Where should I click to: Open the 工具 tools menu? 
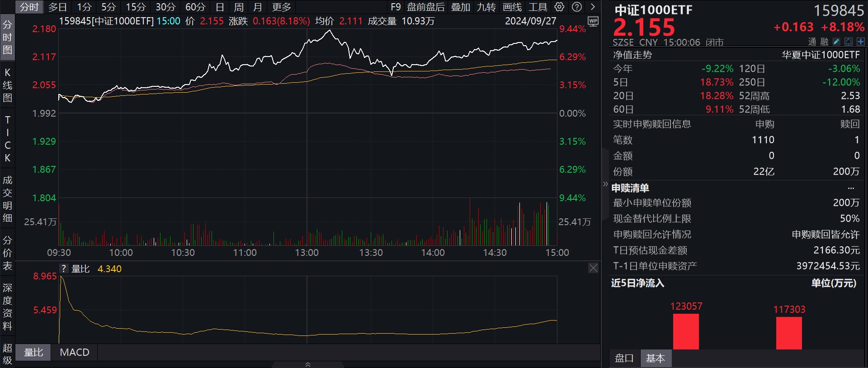click(538, 7)
